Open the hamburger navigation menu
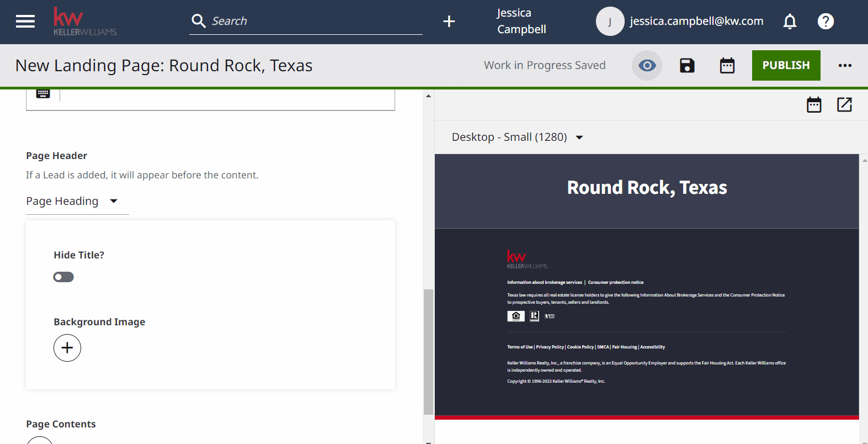 [25, 22]
